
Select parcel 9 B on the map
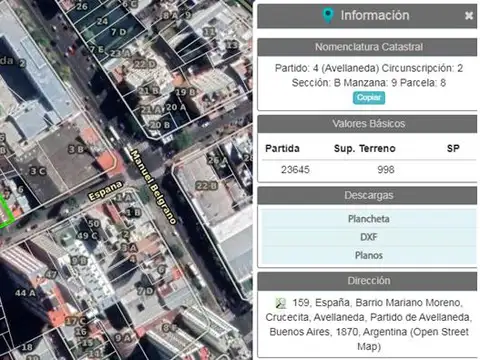(x=79, y=261)
